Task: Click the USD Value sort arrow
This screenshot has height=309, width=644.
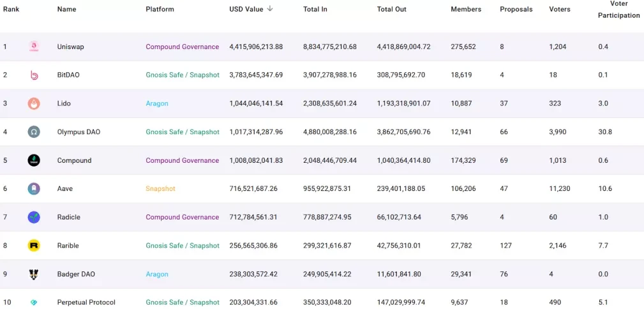Action: click(270, 9)
